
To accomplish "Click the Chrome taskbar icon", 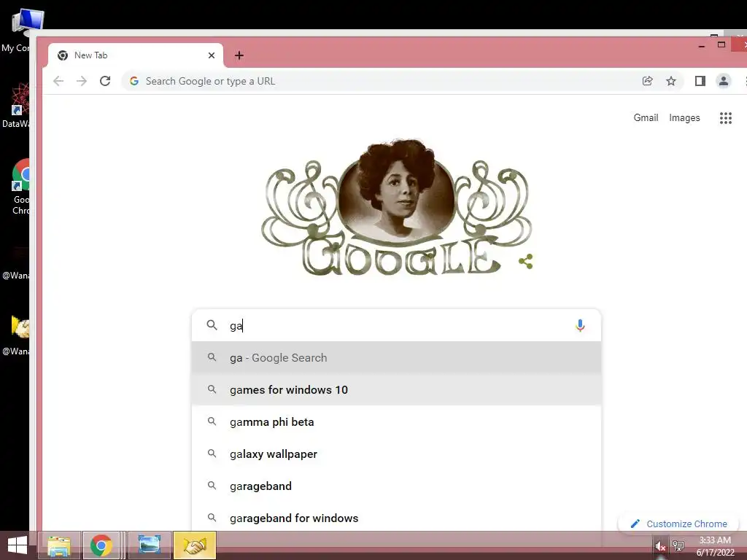I will pos(101,545).
